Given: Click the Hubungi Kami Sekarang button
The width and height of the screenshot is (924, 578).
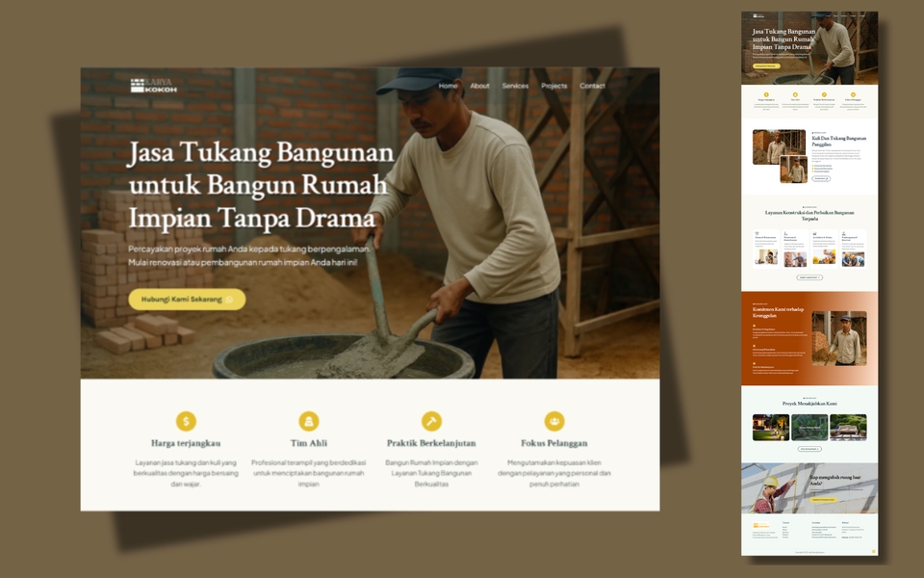Looking at the screenshot, I should point(187,299).
